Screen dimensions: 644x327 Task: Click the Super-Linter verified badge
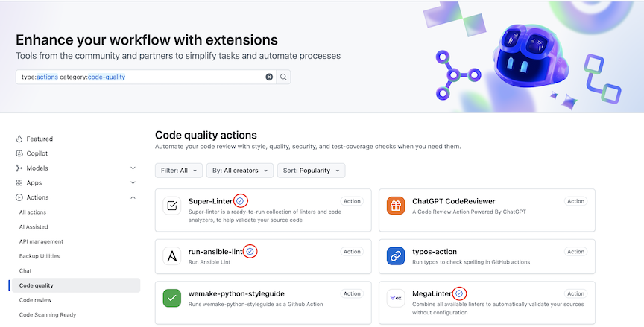[x=240, y=201]
